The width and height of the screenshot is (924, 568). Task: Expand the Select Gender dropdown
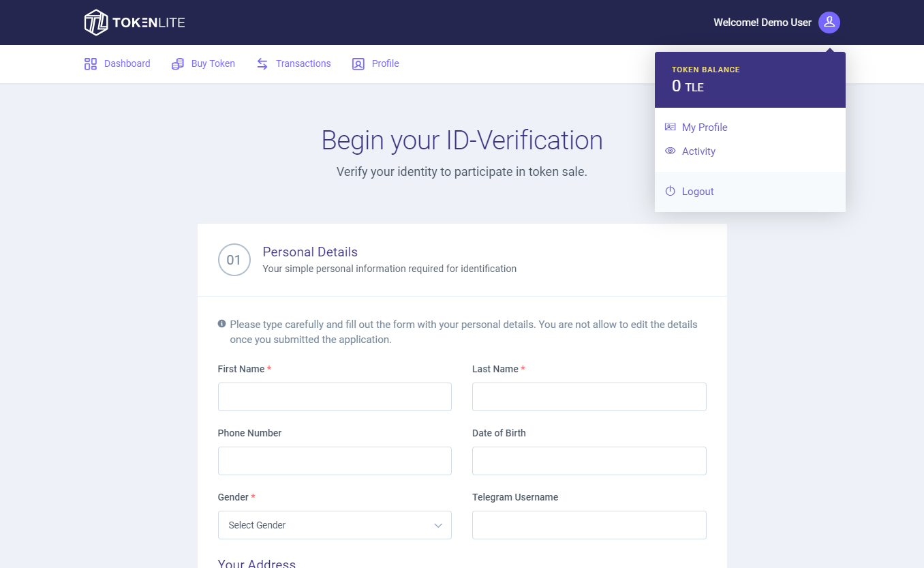click(335, 525)
